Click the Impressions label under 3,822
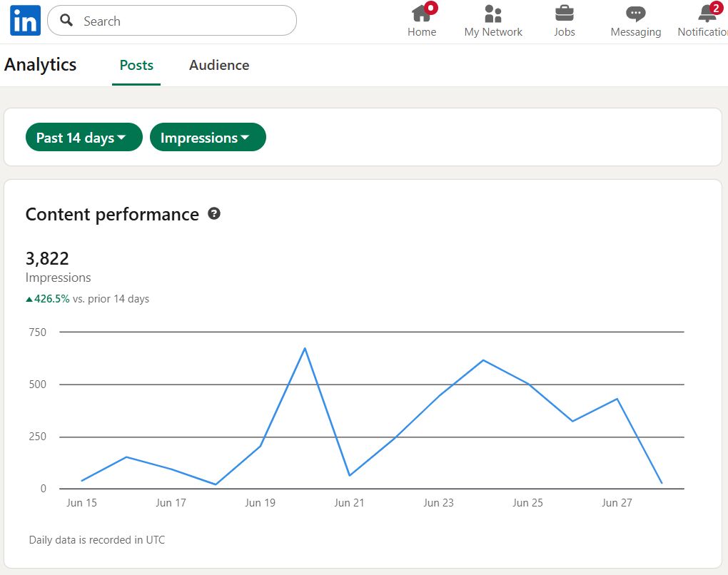The height and width of the screenshot is (575, 728). [x=58, y=278]
